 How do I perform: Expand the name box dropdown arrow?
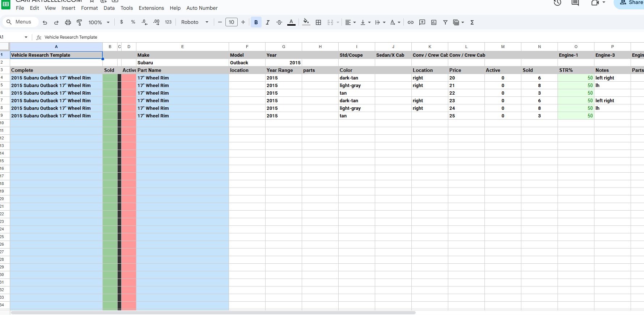26,37
